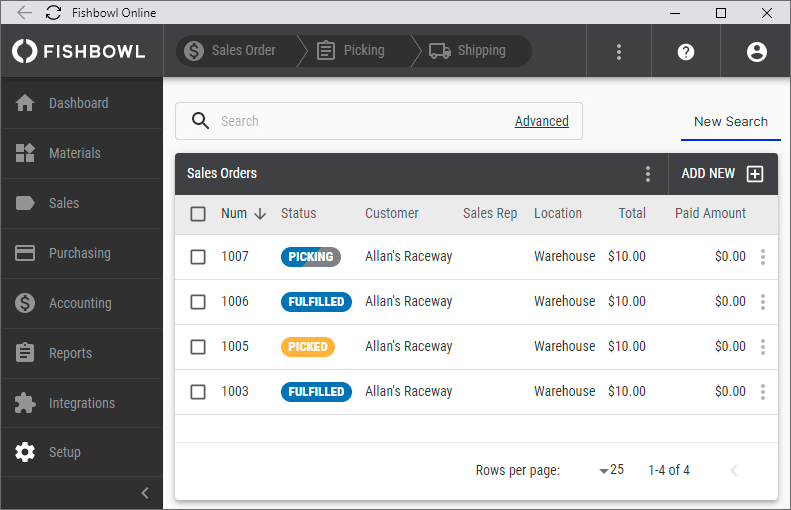Select the New Search tab
This screenshot has width=791, height=510.
[x=730, y=122]
